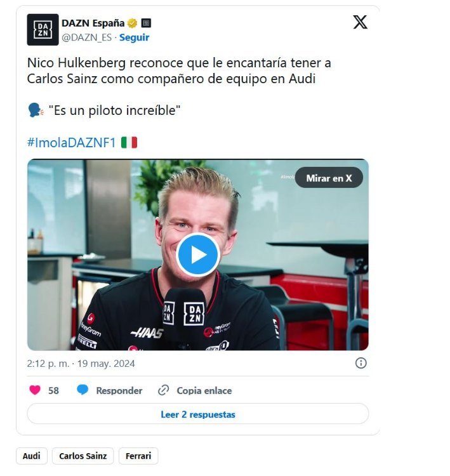
Task: Select the Audi tag
Action: click(32, 456)
